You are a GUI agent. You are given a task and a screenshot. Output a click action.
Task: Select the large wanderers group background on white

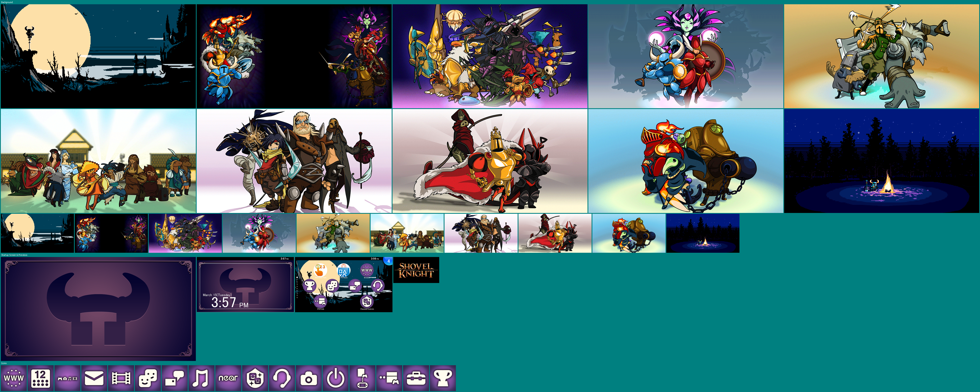point(294,161)
